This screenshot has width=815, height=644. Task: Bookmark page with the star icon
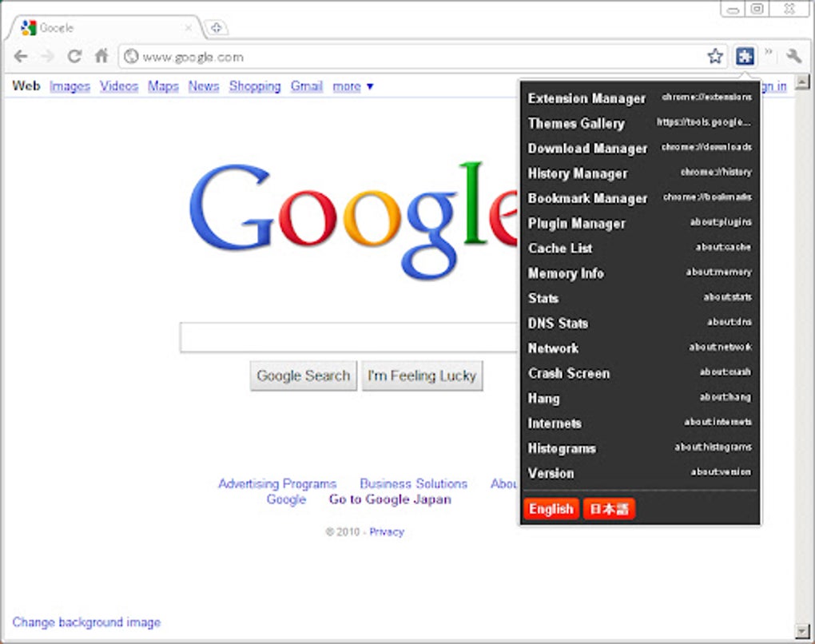pos(715,56)
